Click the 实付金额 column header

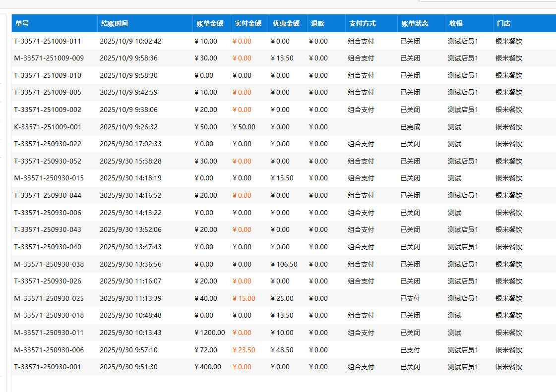click(248, 23)
